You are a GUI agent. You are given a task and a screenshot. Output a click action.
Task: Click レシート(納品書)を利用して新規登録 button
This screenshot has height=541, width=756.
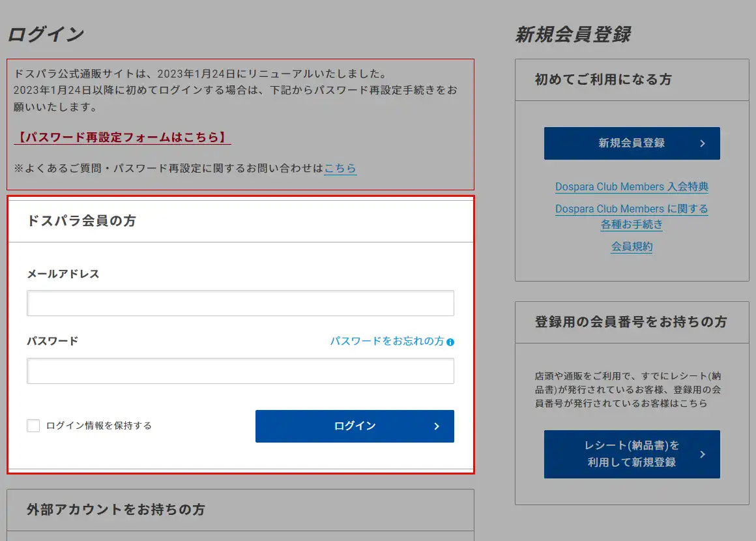coord(632,454)
